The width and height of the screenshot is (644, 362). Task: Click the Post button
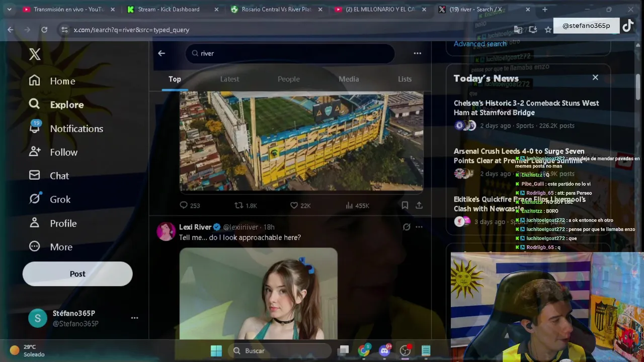click(x=77, y=274)
